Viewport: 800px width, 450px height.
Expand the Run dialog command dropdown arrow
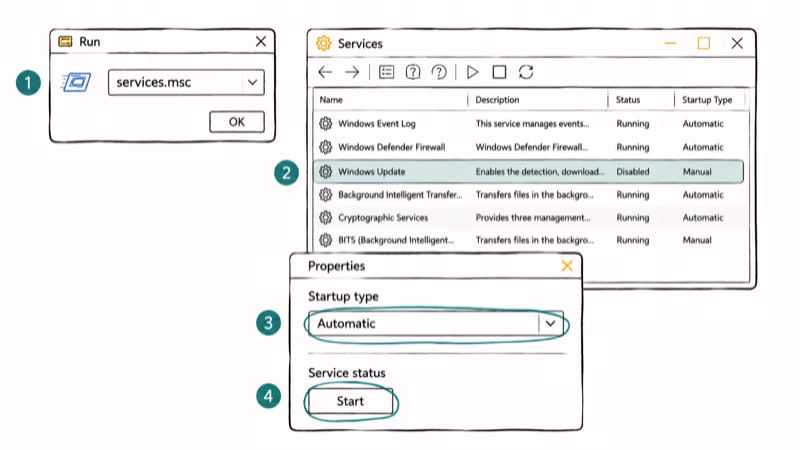tap(253, 82)
